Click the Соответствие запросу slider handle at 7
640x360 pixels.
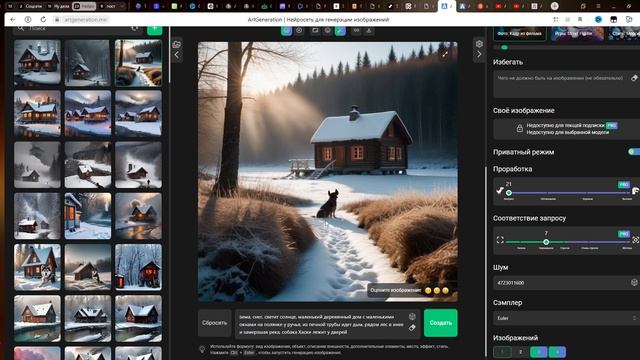coord(546,242)
